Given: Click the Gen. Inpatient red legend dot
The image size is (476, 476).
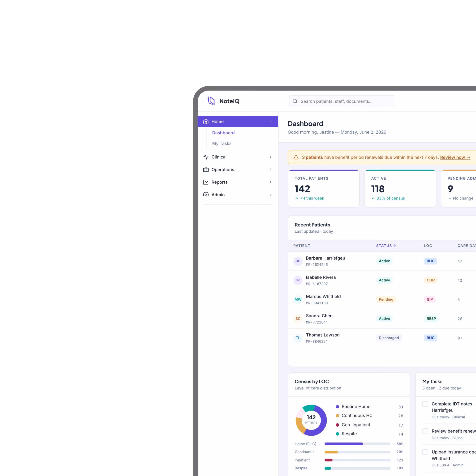Looking at the screenshot, I should coord(338,425).
